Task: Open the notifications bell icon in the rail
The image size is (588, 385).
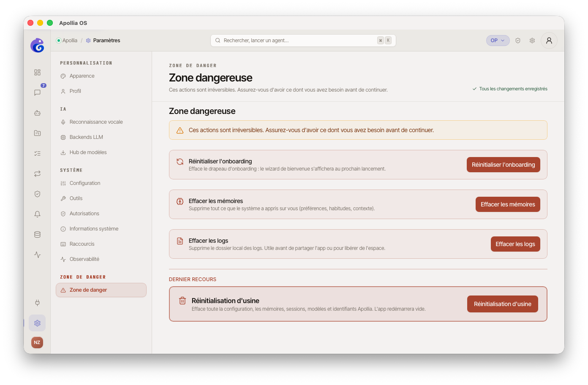Action: pyautogui.click(x=37, y=214)
